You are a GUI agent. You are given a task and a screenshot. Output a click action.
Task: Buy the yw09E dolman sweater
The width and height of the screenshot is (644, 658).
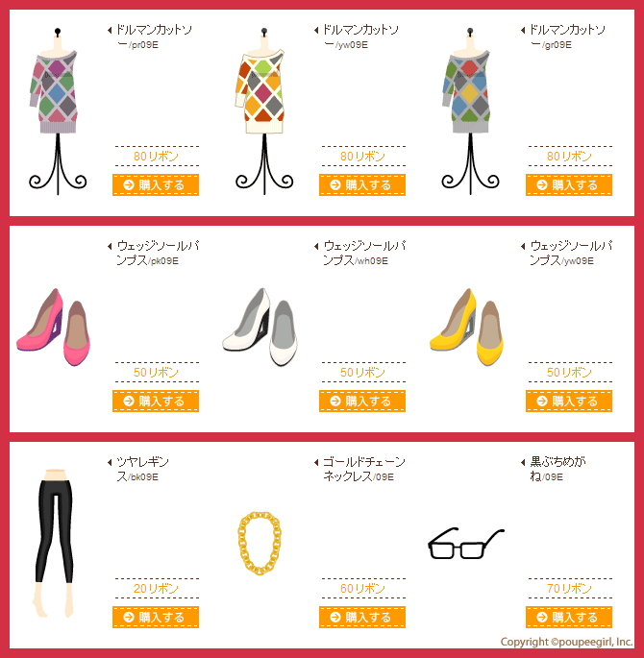pos(361,184)
